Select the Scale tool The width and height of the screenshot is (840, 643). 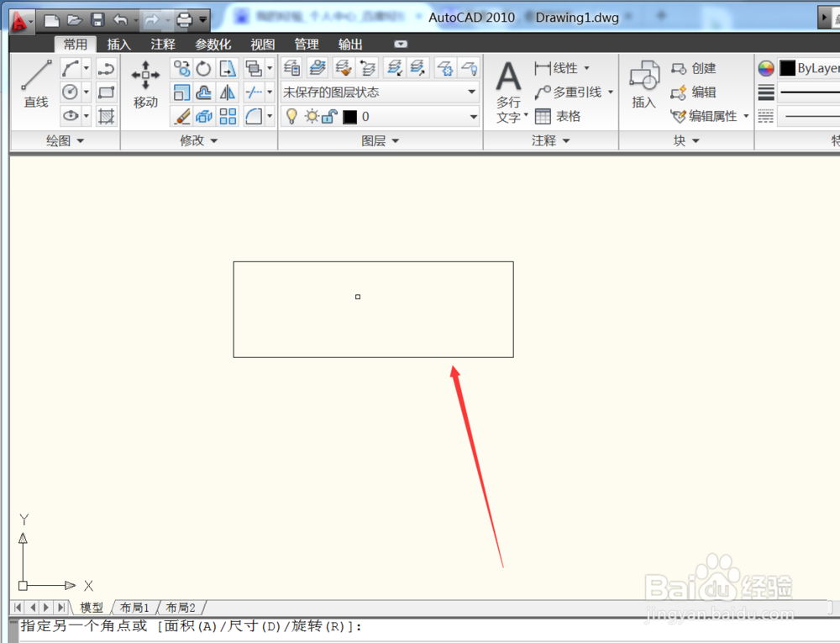(x=181, y=92)
